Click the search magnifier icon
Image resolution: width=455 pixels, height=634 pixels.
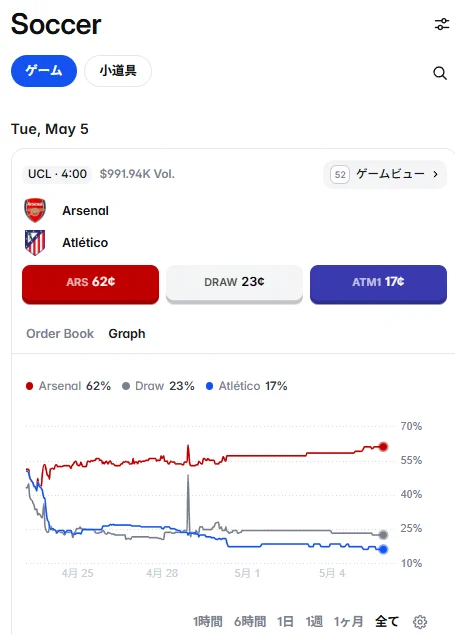click(440, 73)
